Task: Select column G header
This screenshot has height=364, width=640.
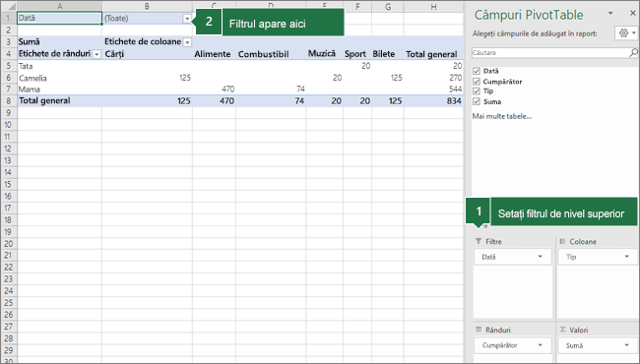Action: [387, 7]
